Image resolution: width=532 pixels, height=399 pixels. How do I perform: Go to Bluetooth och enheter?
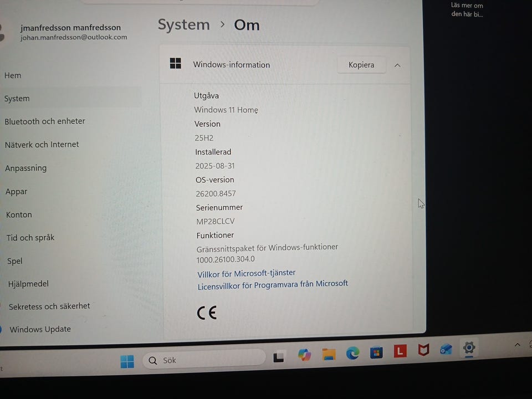(x=45, y=121)
